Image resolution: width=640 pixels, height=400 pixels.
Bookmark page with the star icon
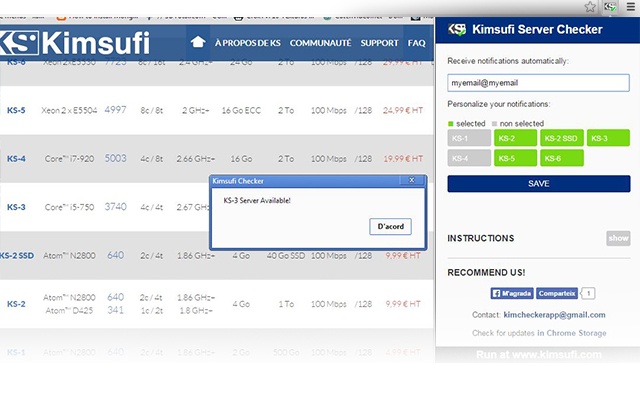[590, 7]
